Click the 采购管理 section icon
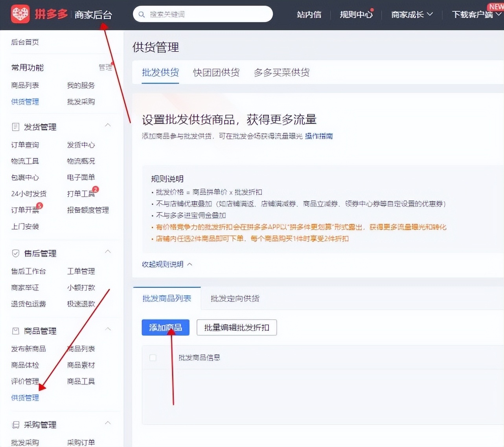Screen dimensions: 504x447 coord(16,425)
